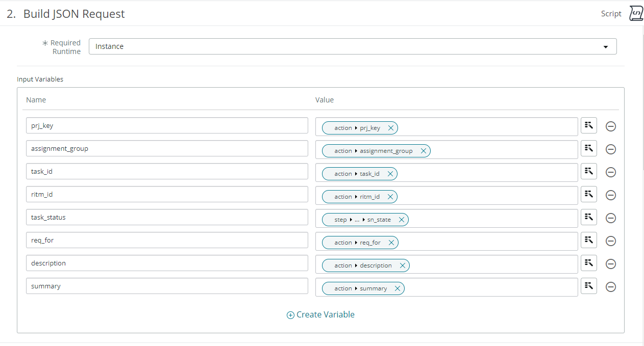Viewport: 644px width, 346px height.
Task: Click the req_for value field
Action: 447,241
